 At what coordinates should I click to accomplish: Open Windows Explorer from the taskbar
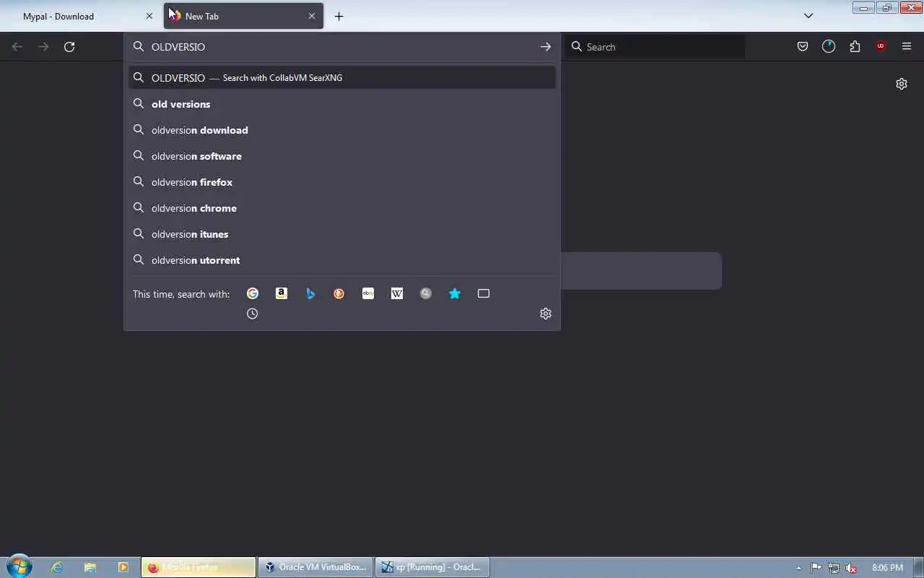tap(90, 567)
